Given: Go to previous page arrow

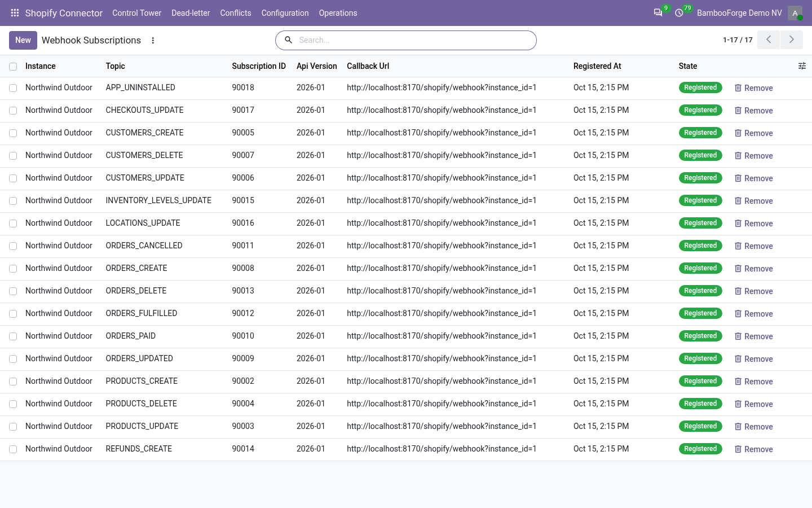Looking at the screenshot, I should 769,40.
